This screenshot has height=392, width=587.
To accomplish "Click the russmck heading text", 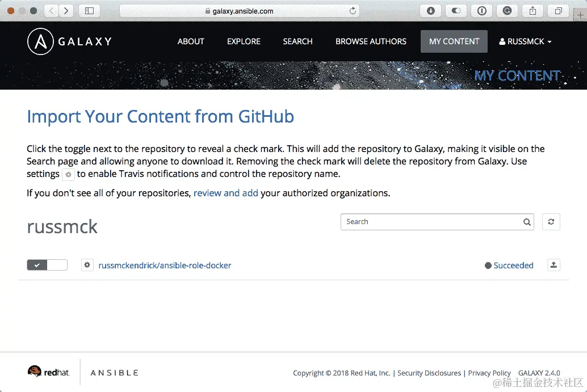I will point(62,227).
